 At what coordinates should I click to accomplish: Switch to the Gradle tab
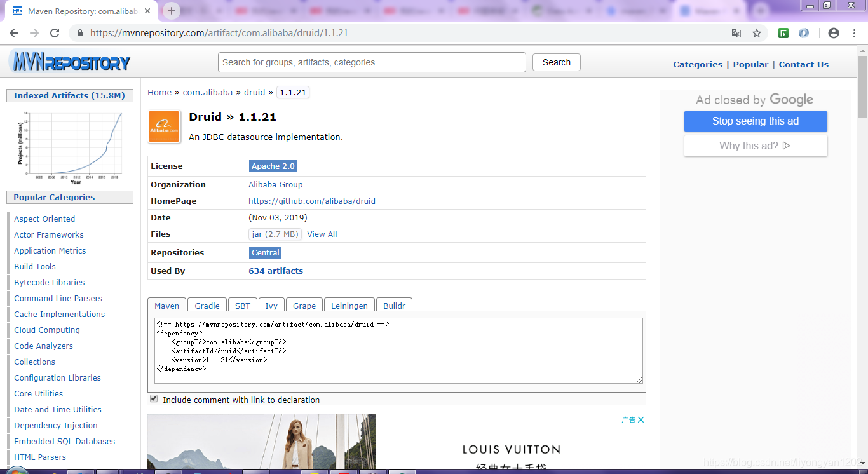[207, 305]
